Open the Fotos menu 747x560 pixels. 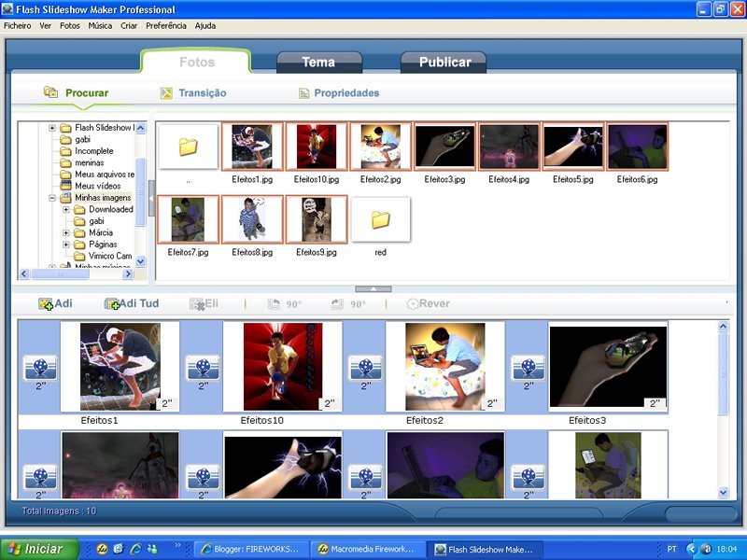(x=69, y=26)
